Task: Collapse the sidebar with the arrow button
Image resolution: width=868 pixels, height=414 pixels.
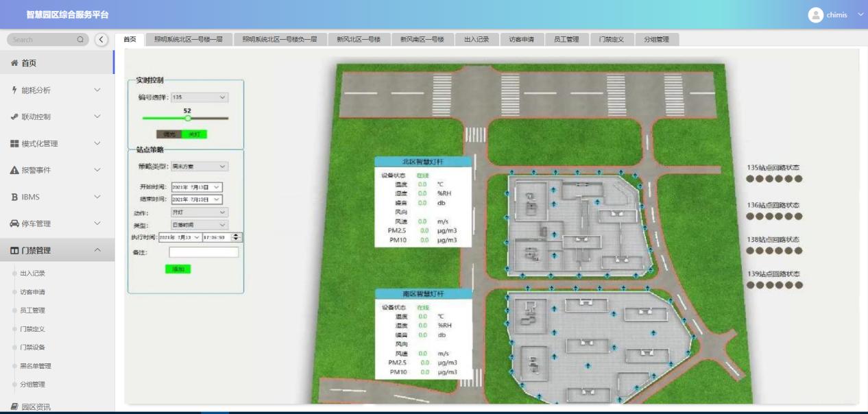Action: coord(101,40)
